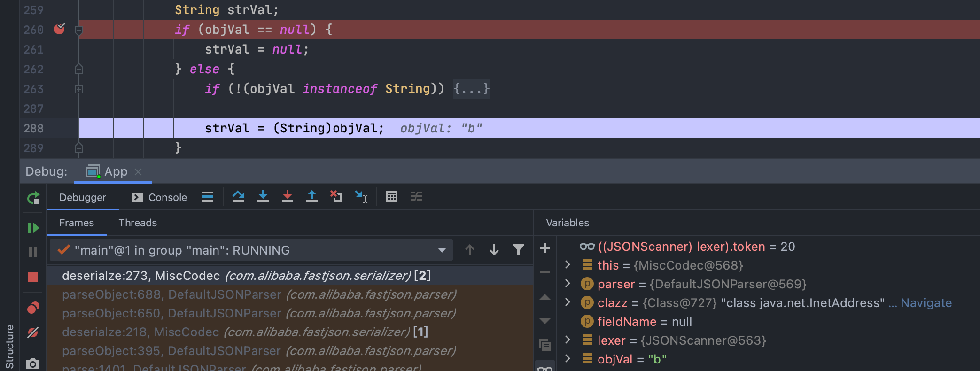980x371 pixels.
Task: Collapse the if block at line 260
Action: [x=79, y=30]
